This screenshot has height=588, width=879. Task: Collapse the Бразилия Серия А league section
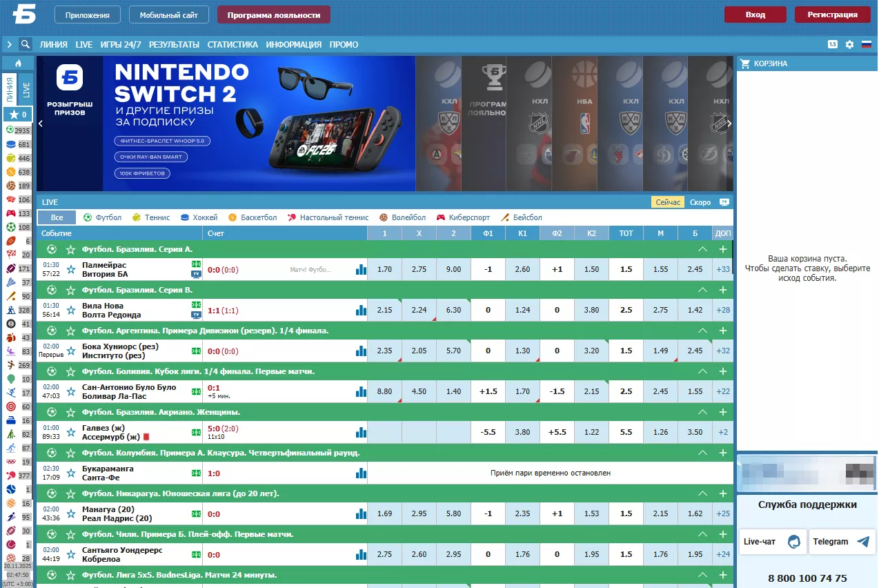click(702, 249)
